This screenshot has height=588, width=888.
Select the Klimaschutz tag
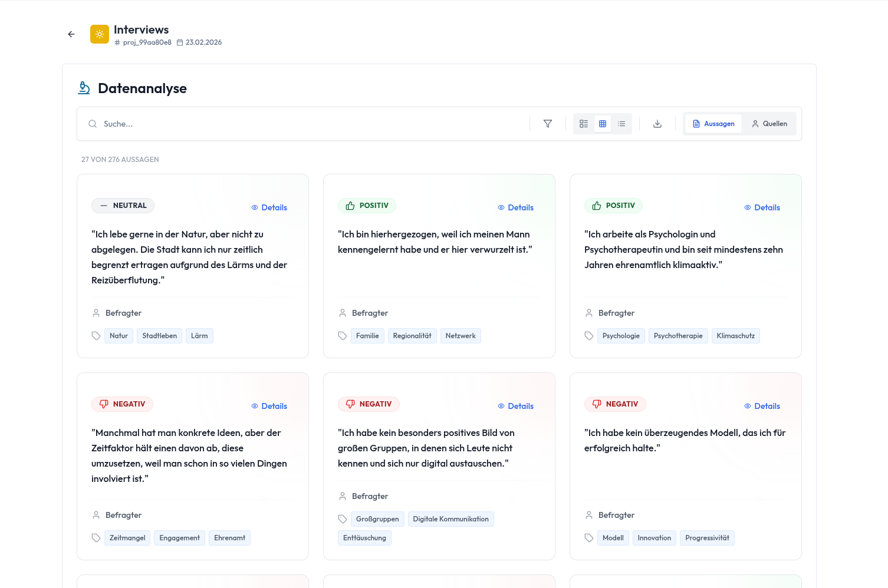point(735,335)
